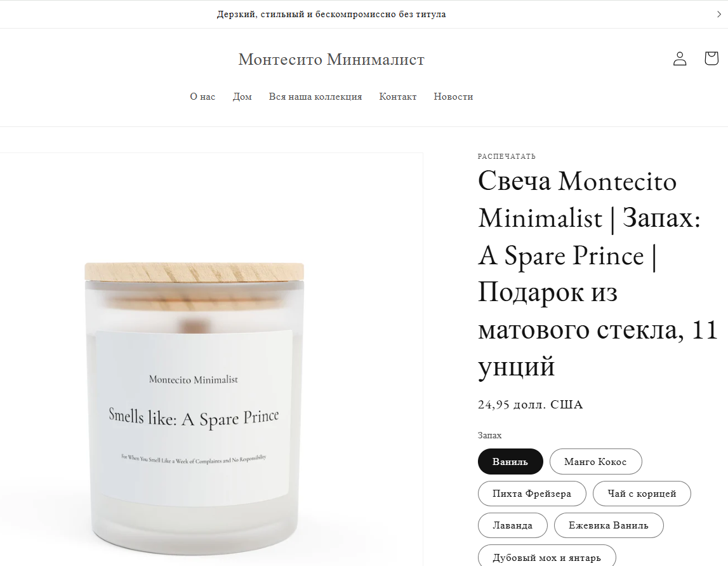728x566 pixels.
Task: Choose the Чай с корицей scent
Action: [x=642, y=494]
